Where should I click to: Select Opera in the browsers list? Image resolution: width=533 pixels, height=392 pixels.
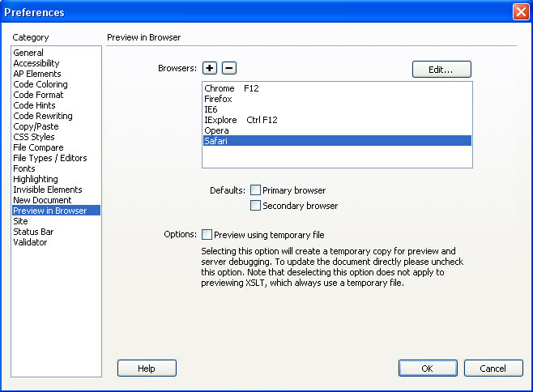click(337, 130)
